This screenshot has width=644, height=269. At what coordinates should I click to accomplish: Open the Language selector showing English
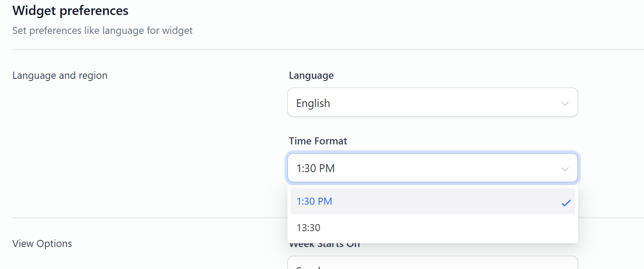coord(432,102)
